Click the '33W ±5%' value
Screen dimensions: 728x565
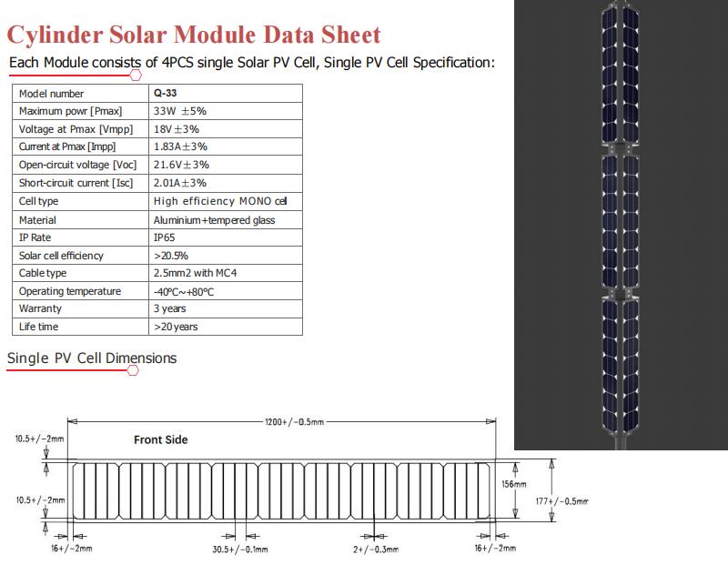(x=179, y=111)
